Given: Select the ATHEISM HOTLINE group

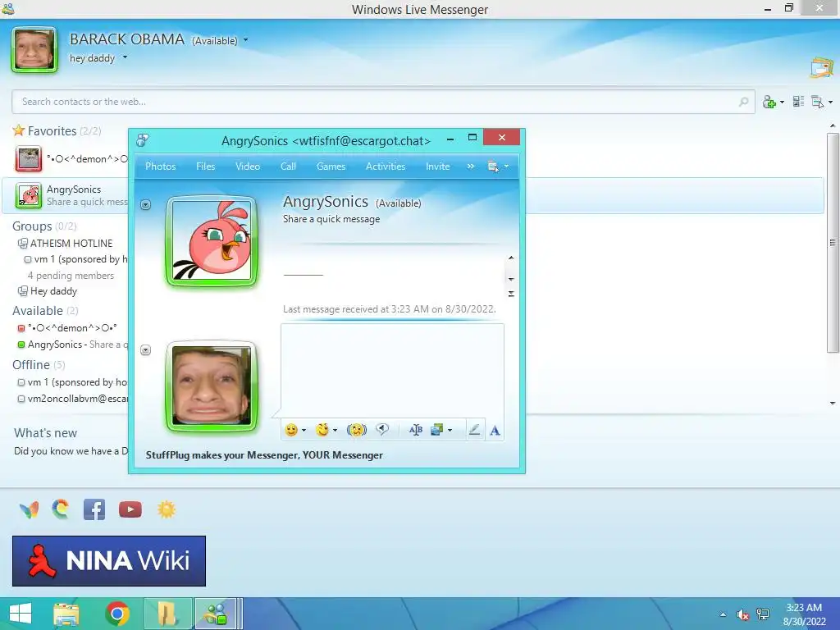Looking at the screenshot, I should [71, 243].
